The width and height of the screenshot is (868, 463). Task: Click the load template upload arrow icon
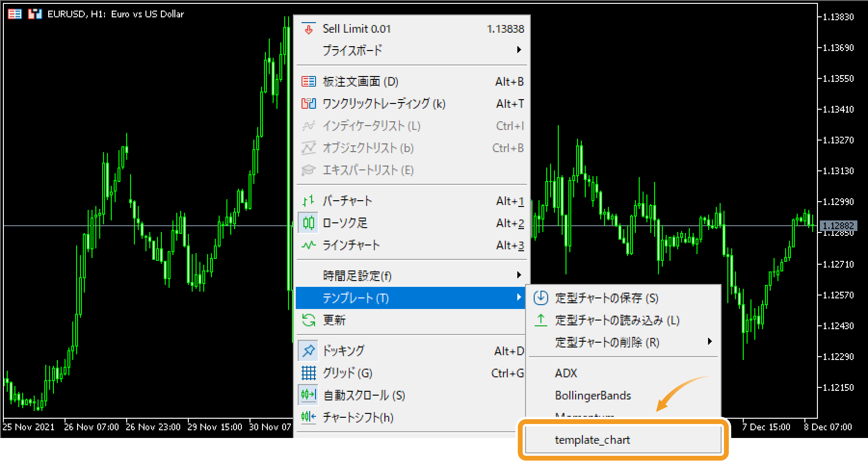coord(541,320)
